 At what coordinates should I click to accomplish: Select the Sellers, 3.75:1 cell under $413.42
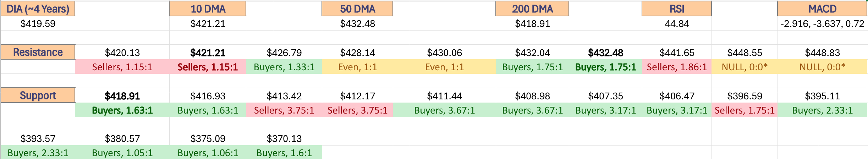284,110
